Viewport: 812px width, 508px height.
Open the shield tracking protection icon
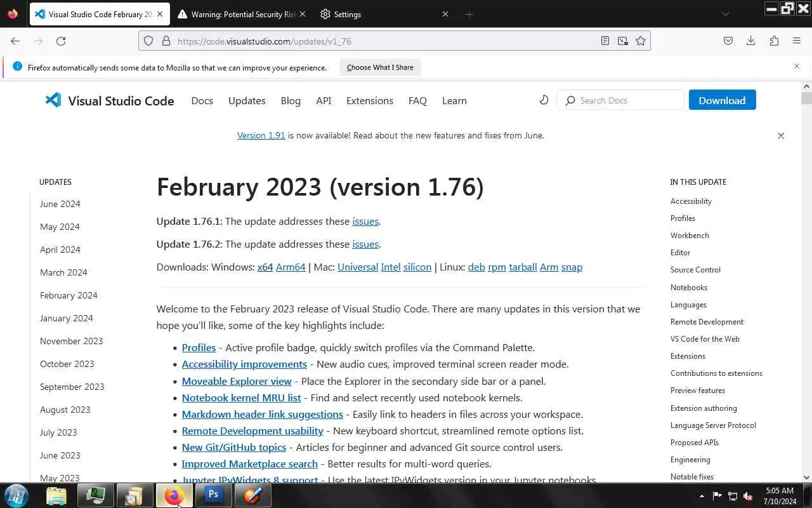click(148, 41)
